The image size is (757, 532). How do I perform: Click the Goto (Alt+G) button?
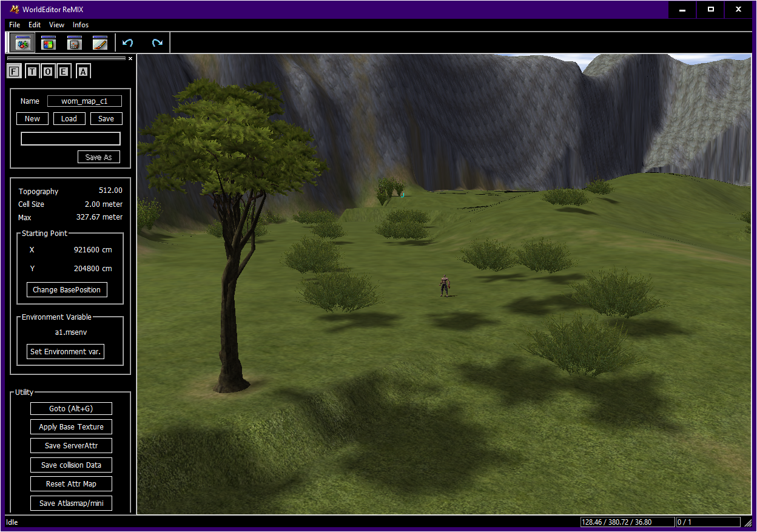click(71, 409)
